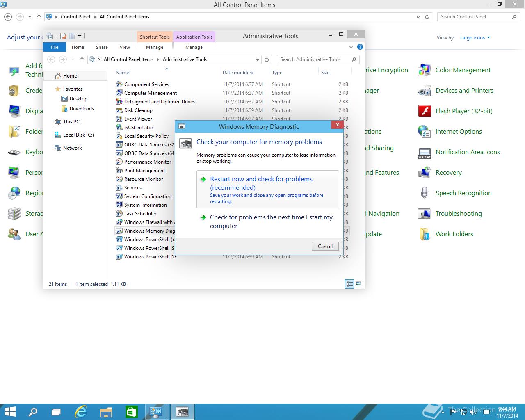Open Devices and Printers icon
Image resolution: width=525 pixels, height=420 pixels.
pos(425,91)
